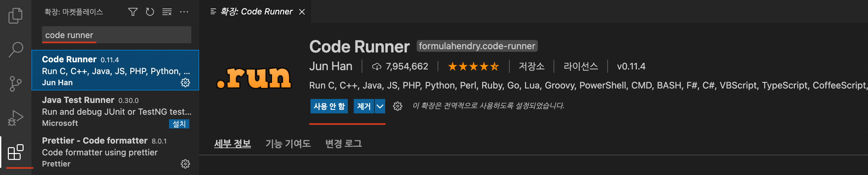
Task: Click the global-enable notice italic text
Action: pos(488,106)
